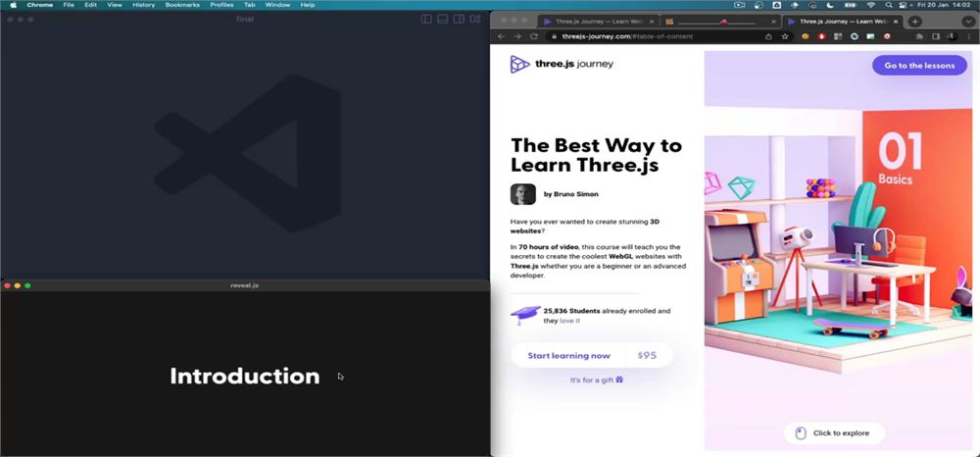The image size is (980, 457).
Task: Click Bruno Simon's profile photo
Action: click(x=523, y=194)
